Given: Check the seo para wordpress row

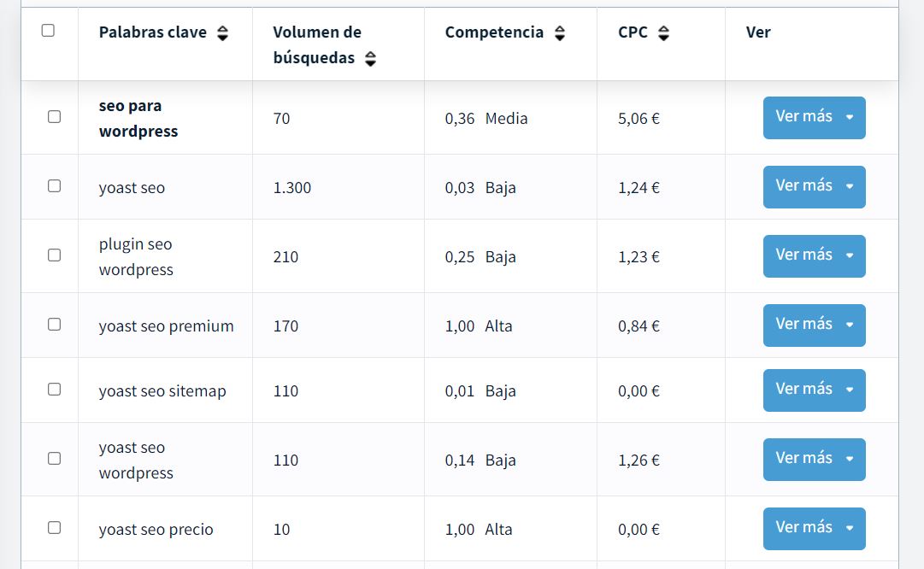Looking at the screenshot, I should tap(54, 117).
